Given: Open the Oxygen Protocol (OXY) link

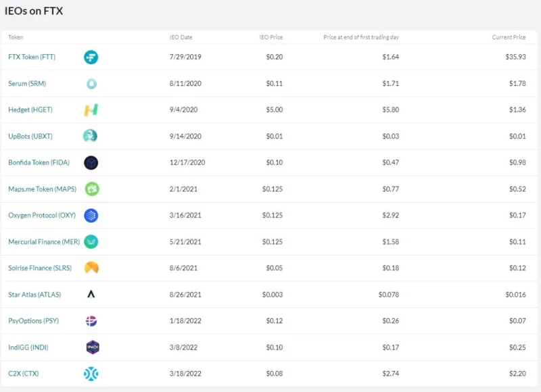Looking at the screenshot, I should click(x=42, y=215).
